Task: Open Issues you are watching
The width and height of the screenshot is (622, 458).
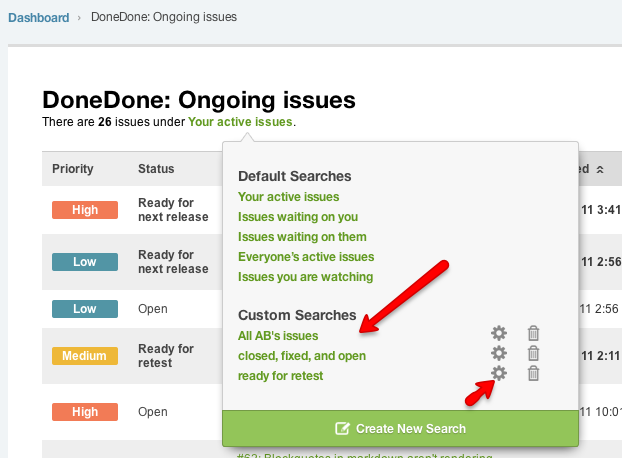Action: tap(305, 276)
